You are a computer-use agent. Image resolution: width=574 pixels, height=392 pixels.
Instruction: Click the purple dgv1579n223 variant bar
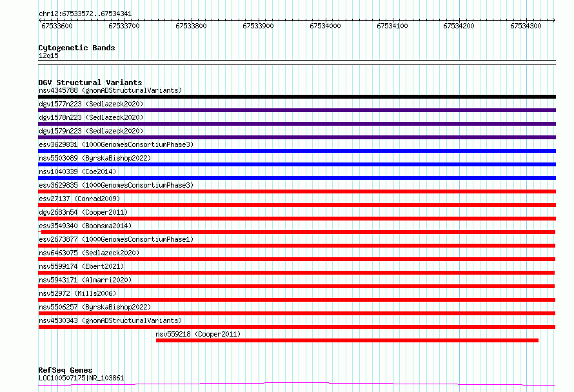coord(297,137)
